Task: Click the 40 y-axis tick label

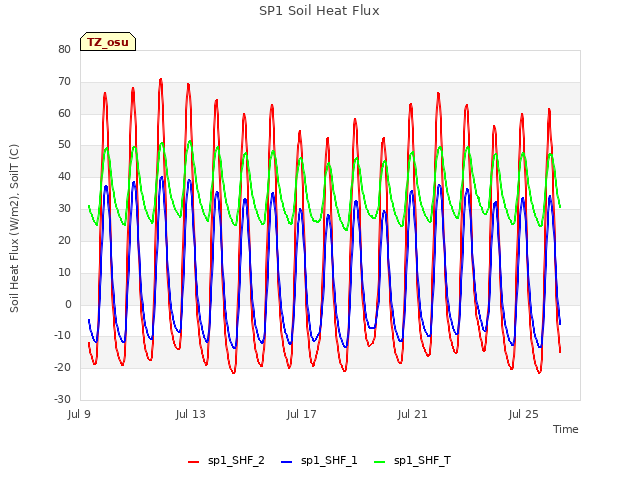Action: click(64, 177)
